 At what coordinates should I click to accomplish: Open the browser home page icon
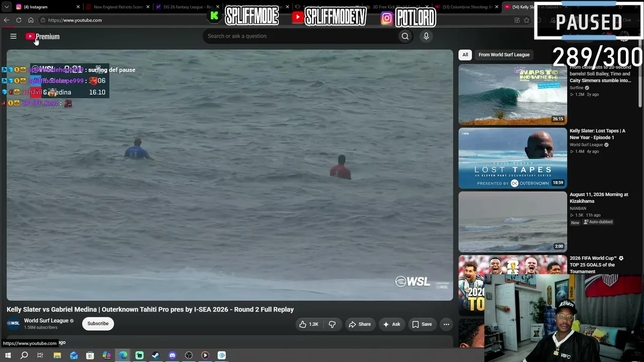click(x=31, y=20)
